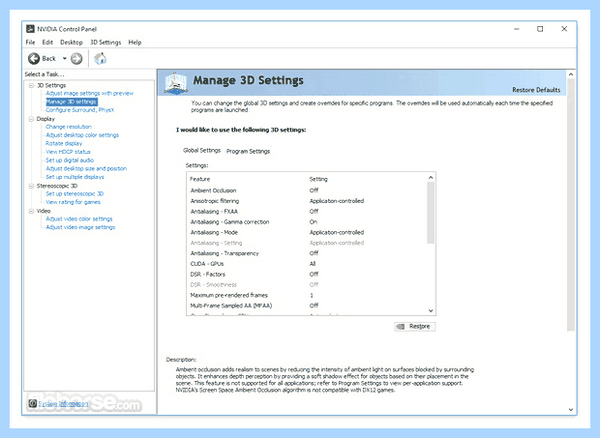This screenshot has width=600, height=438.
Task: Open the 3D Settings menu
Action: coord(105,42)
